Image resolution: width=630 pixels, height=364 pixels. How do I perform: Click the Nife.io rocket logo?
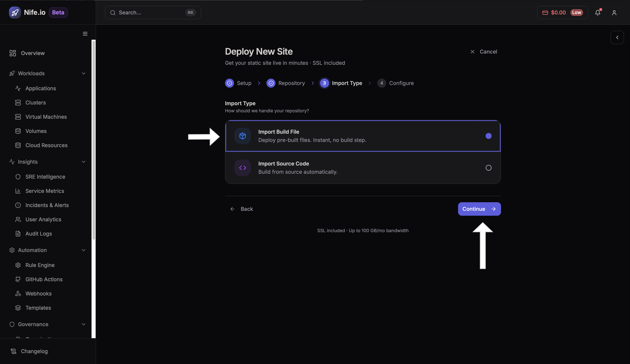pos(15,13)
